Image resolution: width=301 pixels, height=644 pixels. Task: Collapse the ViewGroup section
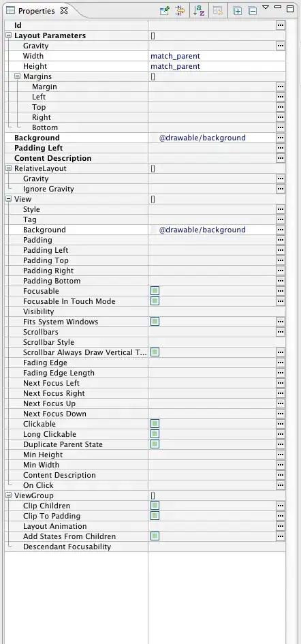[9, 495]
